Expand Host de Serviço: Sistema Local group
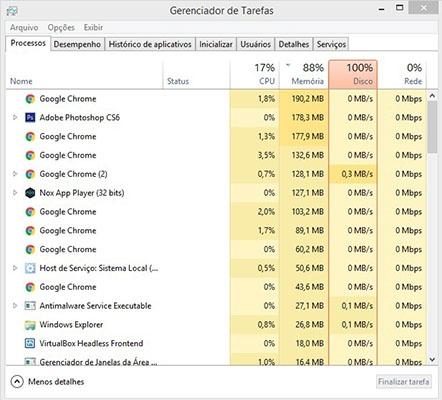Screen dimensions: 442x400 click(x=15, y=268)
